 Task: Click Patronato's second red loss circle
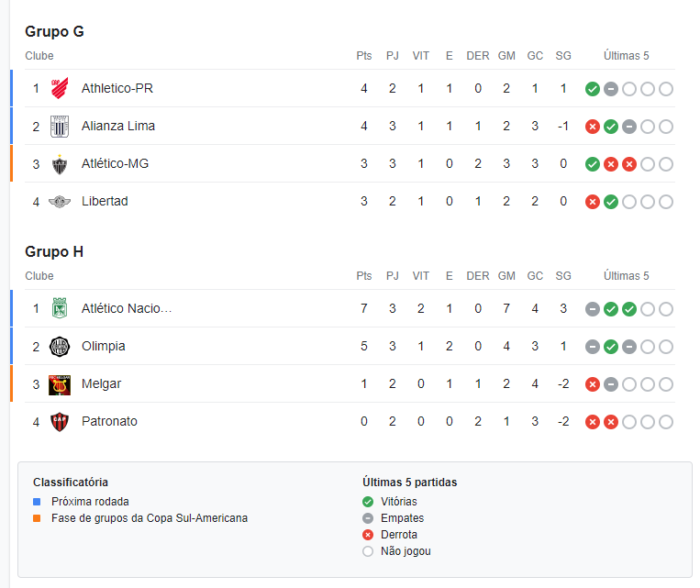tap(611, 422)
